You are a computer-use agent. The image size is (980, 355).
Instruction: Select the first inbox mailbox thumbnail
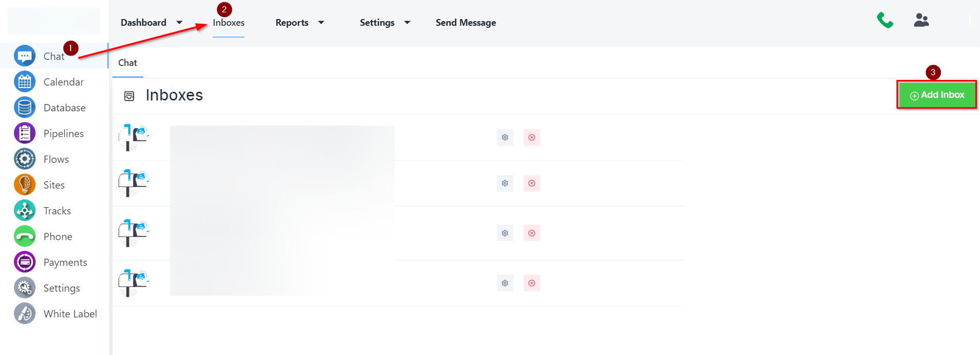click(x=134, y=137)
